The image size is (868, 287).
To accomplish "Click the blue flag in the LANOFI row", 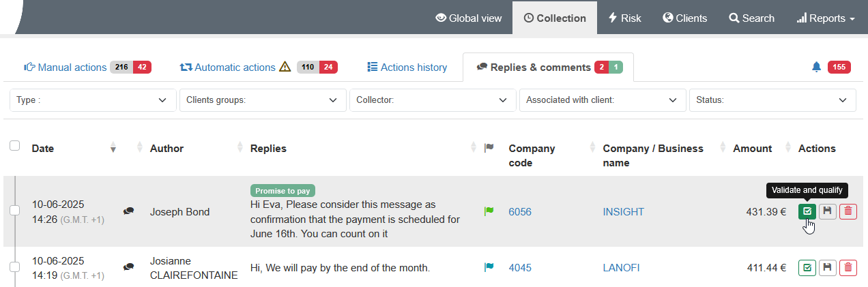I will (x=489, y=268).
